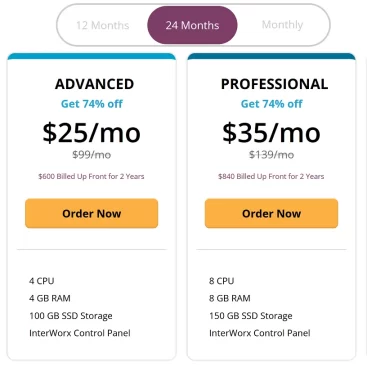
Task: Click the $25/mo price
Action: coord(91,132)
